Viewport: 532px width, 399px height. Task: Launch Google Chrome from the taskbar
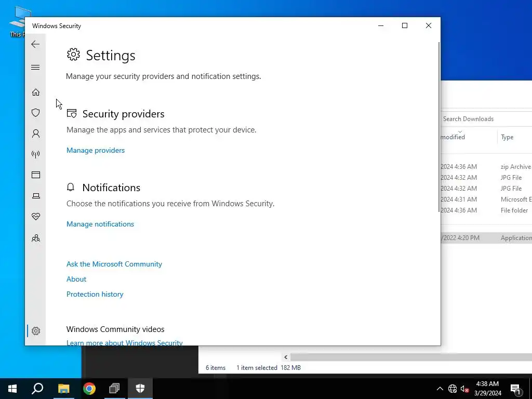tap(89, 389)
